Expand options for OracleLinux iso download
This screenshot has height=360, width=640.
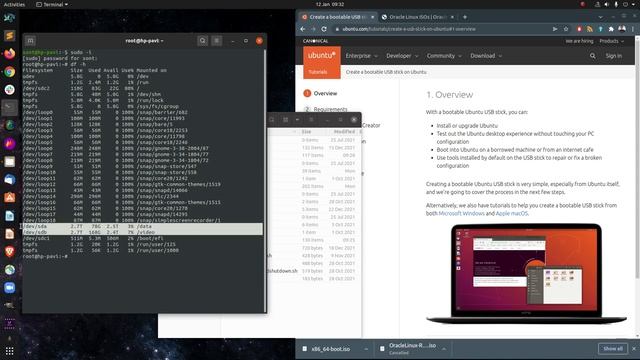(x=444, y=349)
